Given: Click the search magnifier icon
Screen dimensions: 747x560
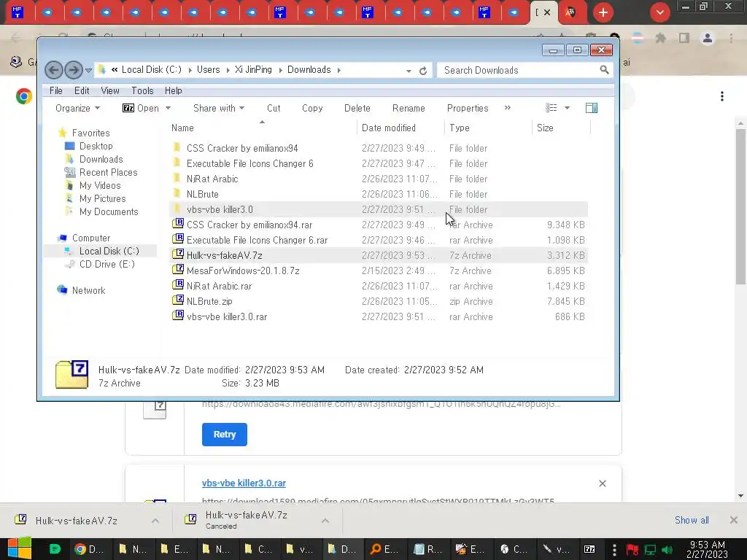Looking at the screenshot, I should (604, 70).
